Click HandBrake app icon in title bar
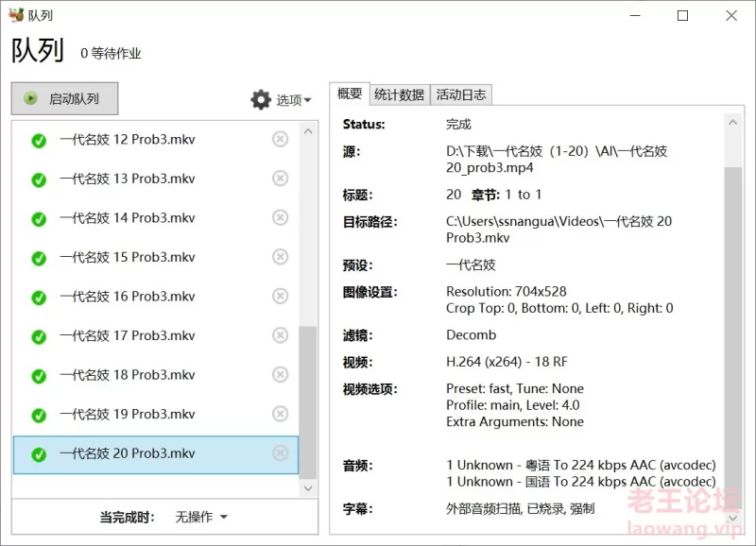 [x=15, y=15]
